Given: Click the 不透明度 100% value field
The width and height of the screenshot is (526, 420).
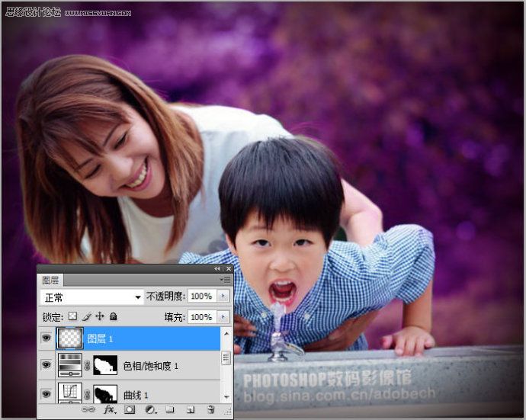Looking at the screenshot, I should 202,297.
